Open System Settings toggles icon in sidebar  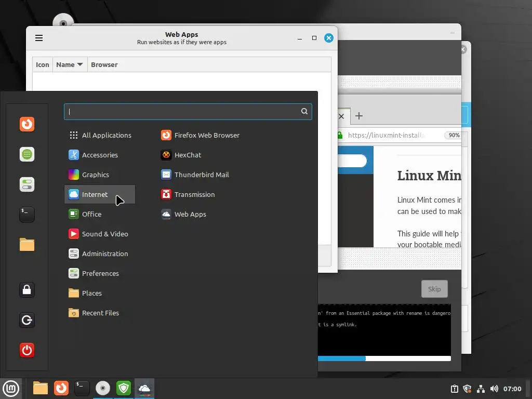coord(27,184)
